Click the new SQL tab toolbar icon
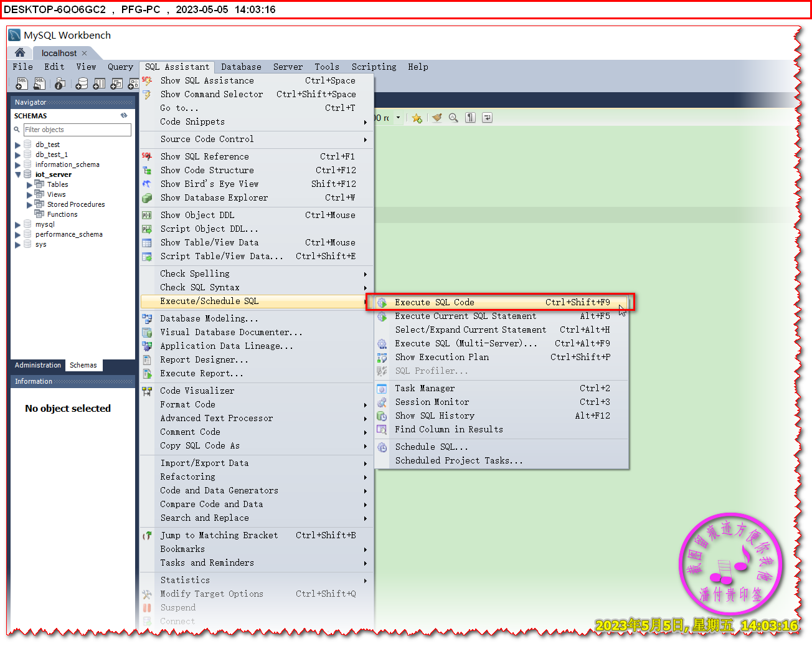Image resolution: width=812 pixels, height=646 pixels. click(22, 83)
